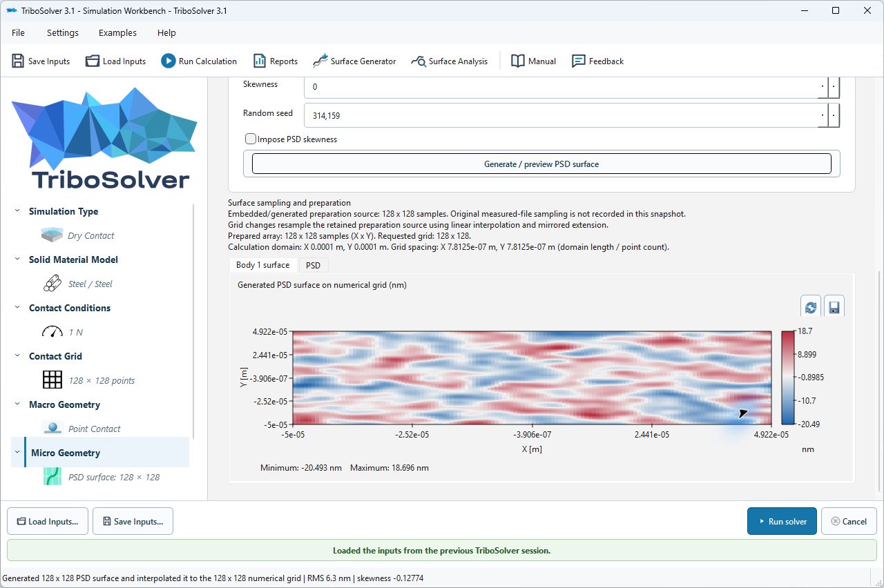884x588 pixels.
Task: Click the sidebar vertical scrollbar
Action: click(x=194, y=321)
